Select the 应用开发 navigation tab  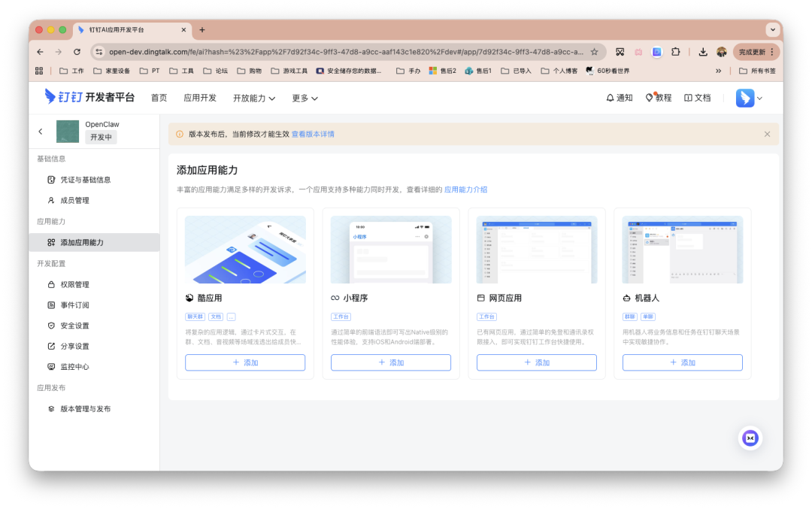199,98
